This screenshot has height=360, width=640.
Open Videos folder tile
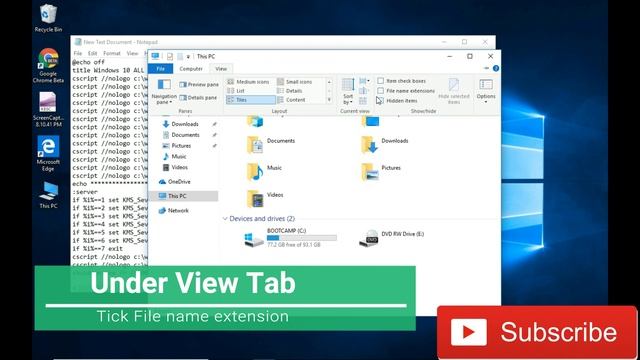265,198
